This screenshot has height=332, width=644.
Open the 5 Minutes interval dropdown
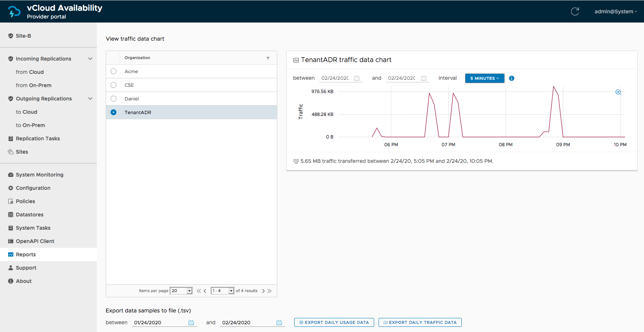coord(484,78)
